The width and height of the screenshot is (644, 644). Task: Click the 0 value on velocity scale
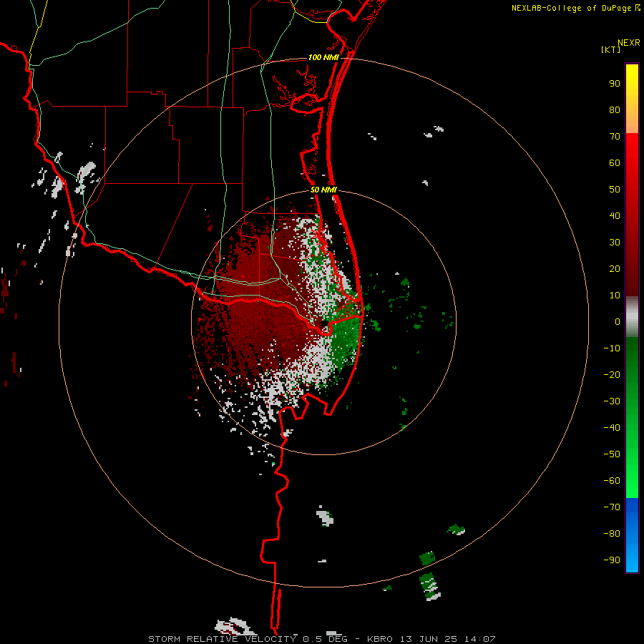[x=618, y=321]
